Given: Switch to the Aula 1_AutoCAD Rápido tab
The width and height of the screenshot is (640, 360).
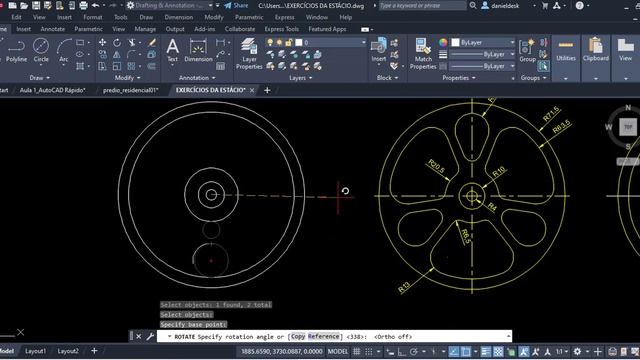Looking at the screenshot, I should (x=53, y=90).
